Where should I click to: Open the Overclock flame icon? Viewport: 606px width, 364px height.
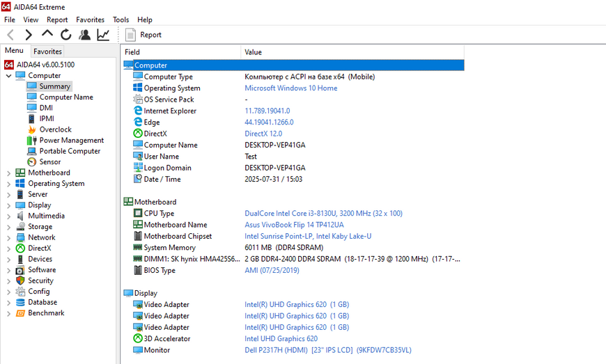pos(31,129)
